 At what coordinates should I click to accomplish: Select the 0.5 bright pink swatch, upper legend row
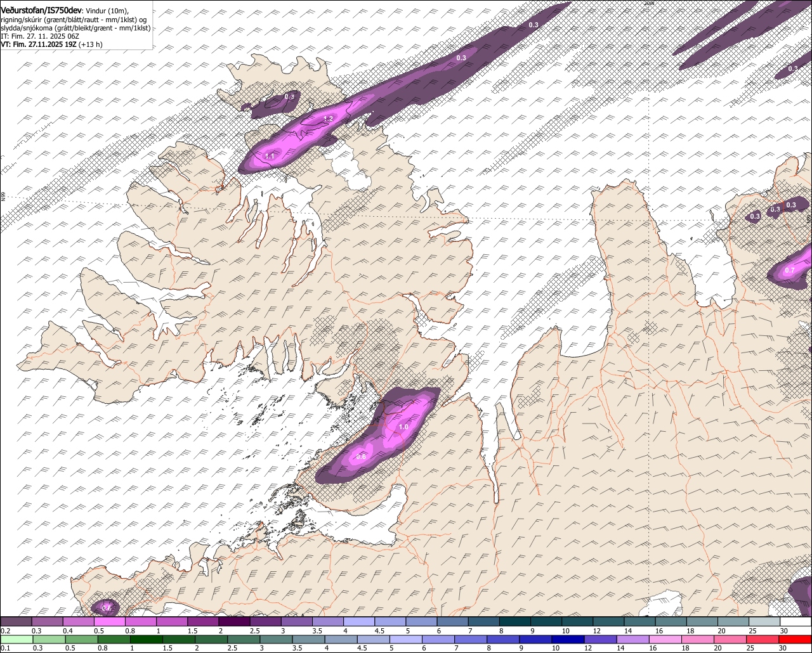[x=109, y=621]
